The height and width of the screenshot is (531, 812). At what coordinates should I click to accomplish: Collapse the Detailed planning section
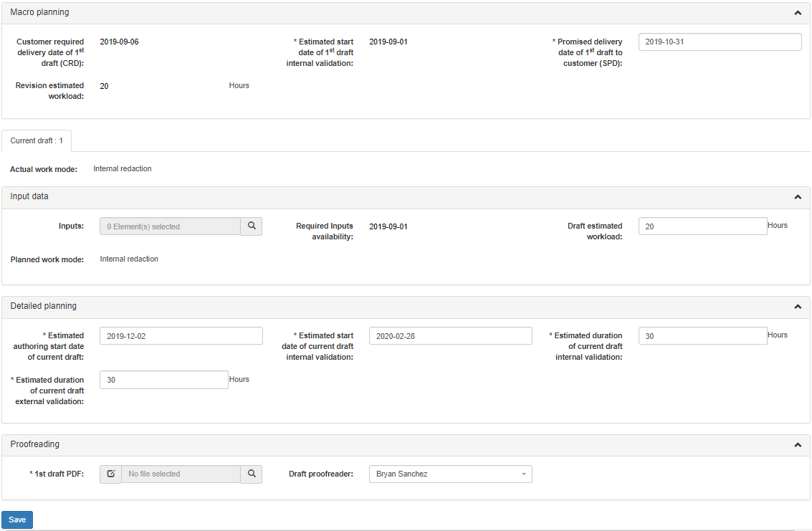[797, 307]
